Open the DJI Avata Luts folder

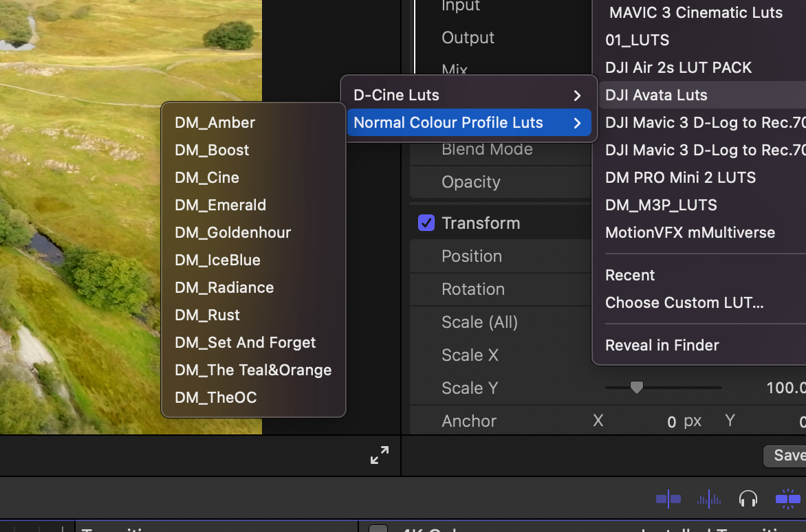[x=656, y=95]
